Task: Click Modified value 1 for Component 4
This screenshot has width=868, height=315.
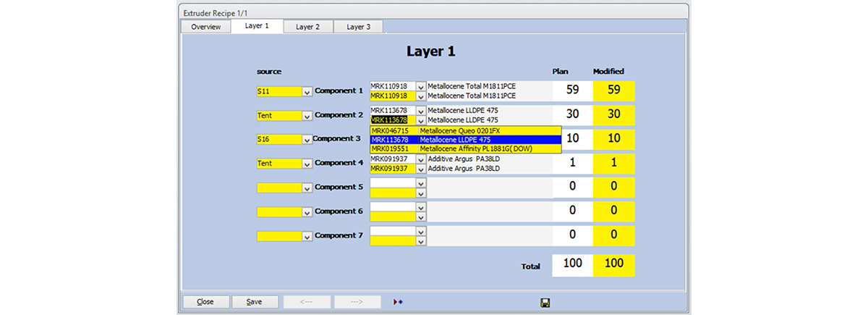Action: (x=614, y=163)
